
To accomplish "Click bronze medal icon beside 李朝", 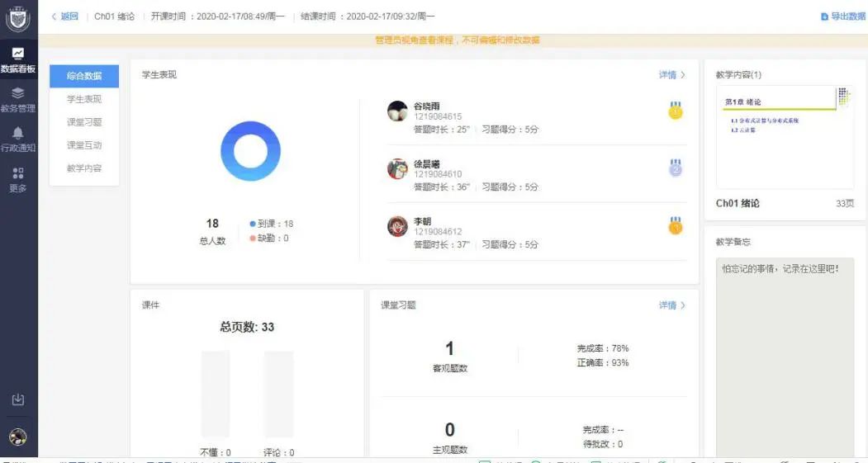I will [x=676, y=225].
